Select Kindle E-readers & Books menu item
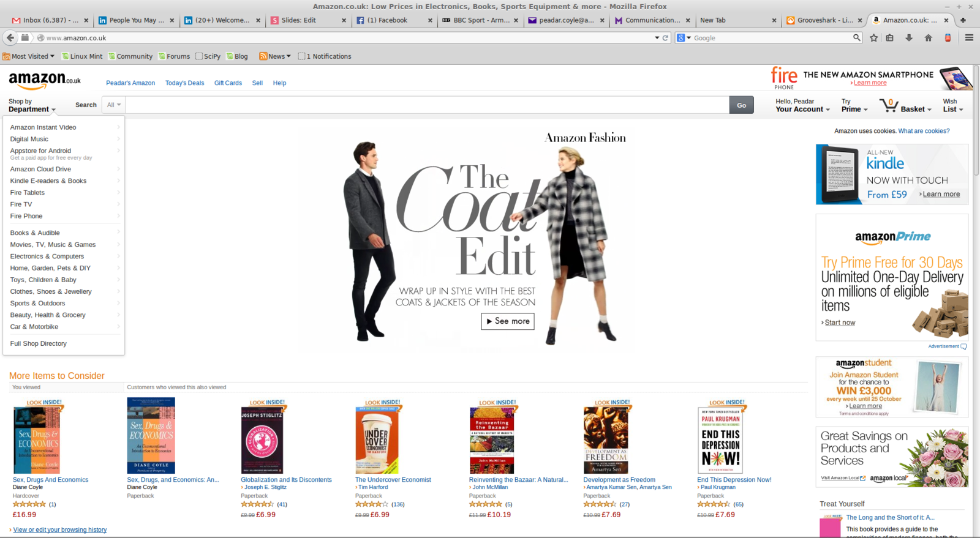 [x=48, y=181]
